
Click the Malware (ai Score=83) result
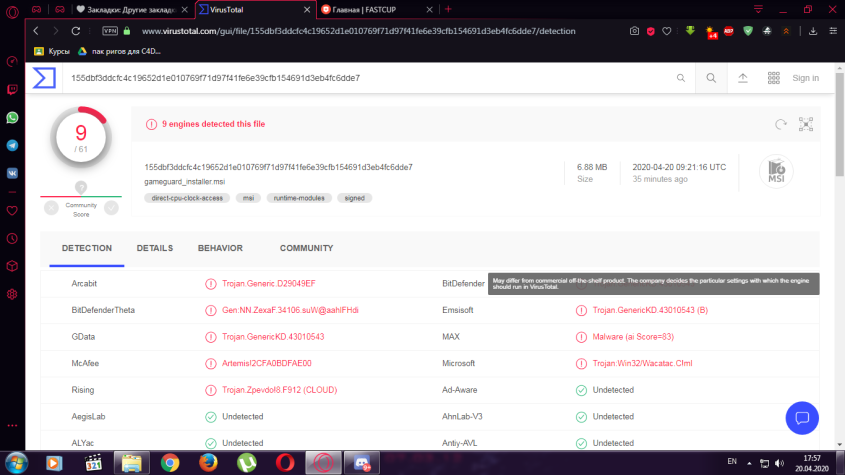tap(633, 337)
